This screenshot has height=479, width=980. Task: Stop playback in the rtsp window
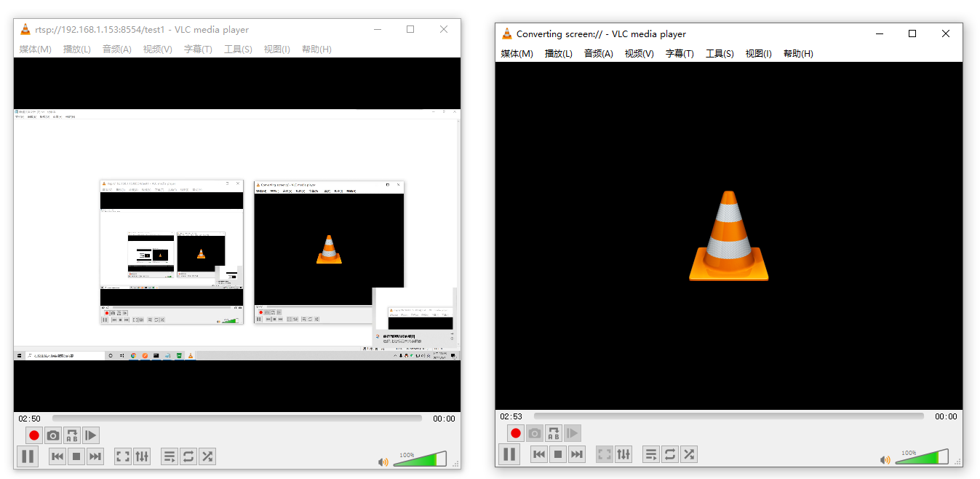coord(76,456)
